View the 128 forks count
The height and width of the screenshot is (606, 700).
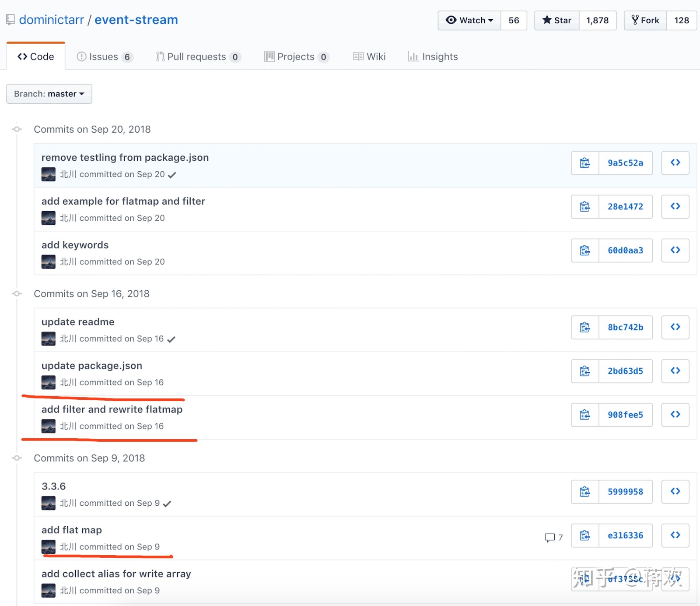click(x=681, y=20)
